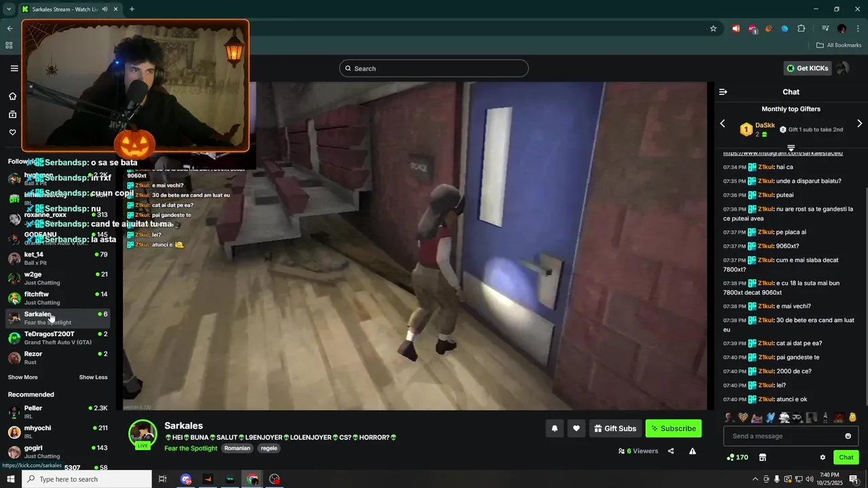The width and height of the screenshot is (868, 488).
Task: Open the emoji picker in the message box
Action: [848, 436]
